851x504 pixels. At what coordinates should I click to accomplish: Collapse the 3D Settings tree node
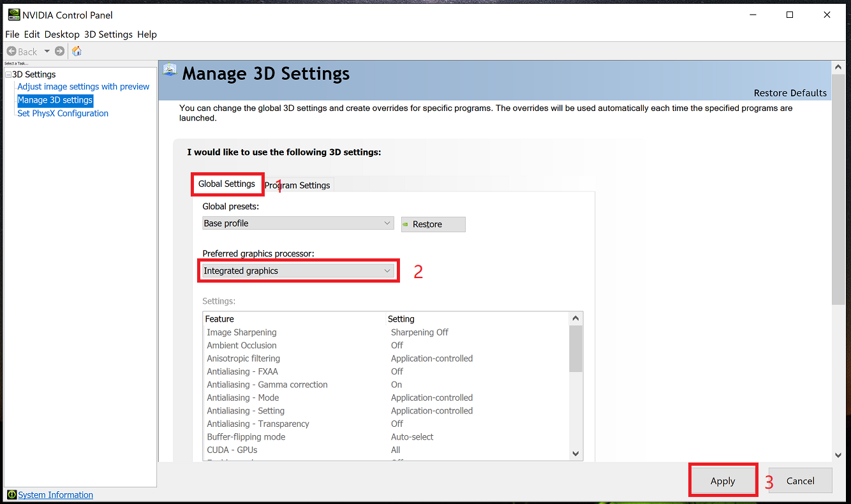pos(8,75)
